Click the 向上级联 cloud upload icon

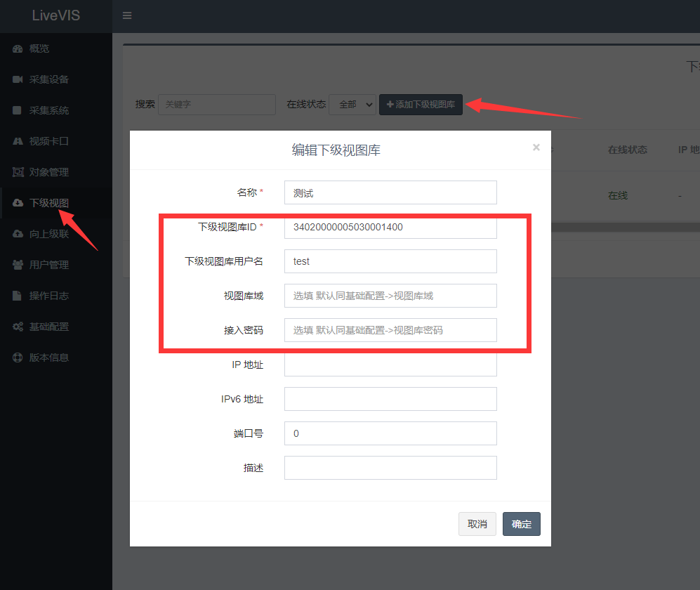tap(18, 234)
